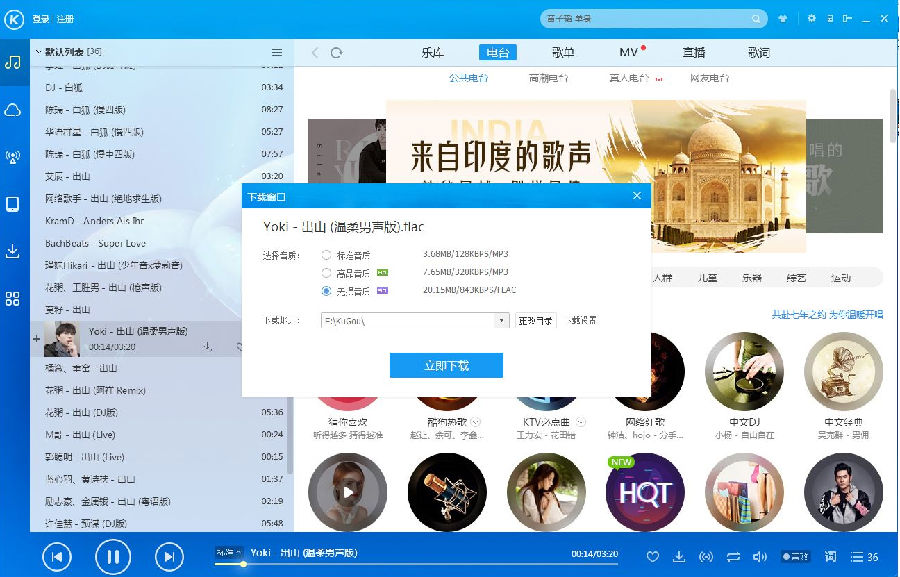Click the 立即下载 download button

(x=447, y=365)
